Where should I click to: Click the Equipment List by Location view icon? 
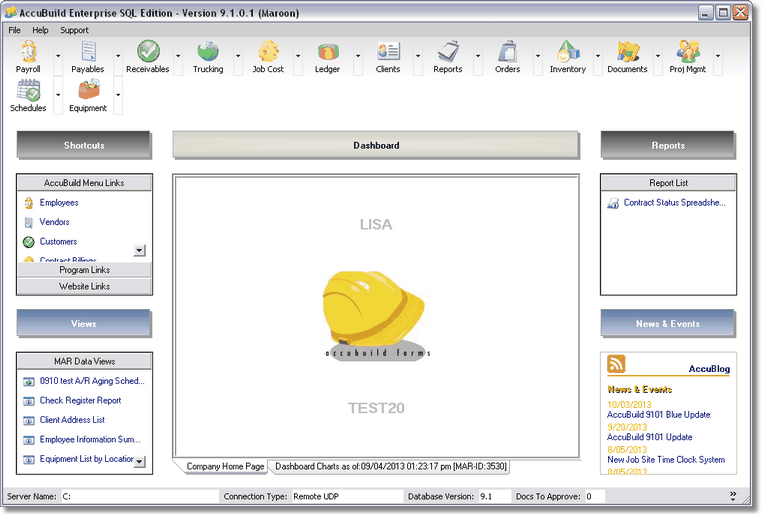pos(29,460)
